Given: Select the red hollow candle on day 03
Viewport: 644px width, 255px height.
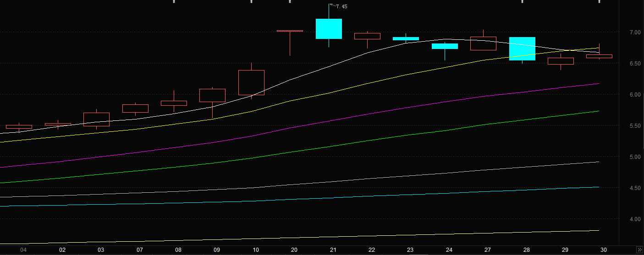Looking at the screenshot, I should tap(96, 119).
